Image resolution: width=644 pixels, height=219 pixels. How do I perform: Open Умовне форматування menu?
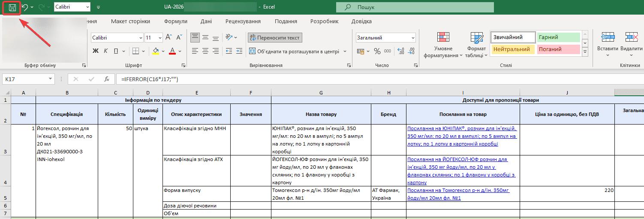[x=443, y=46]
